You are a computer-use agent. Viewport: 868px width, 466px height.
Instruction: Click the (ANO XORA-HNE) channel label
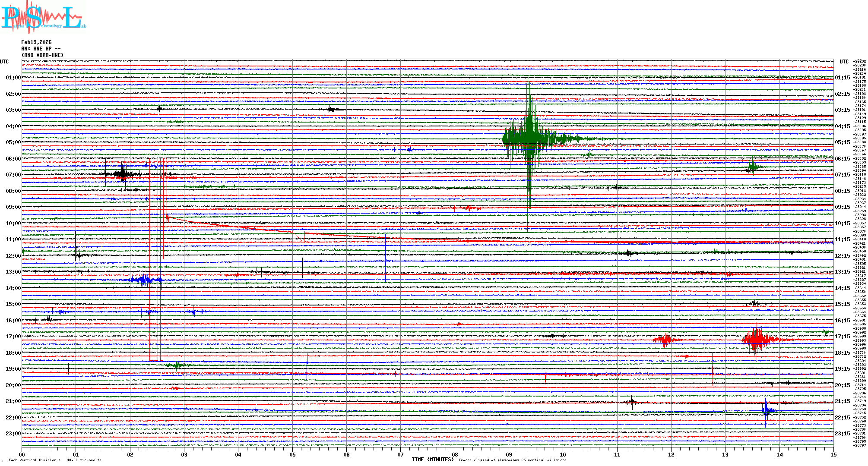point(42,55)
